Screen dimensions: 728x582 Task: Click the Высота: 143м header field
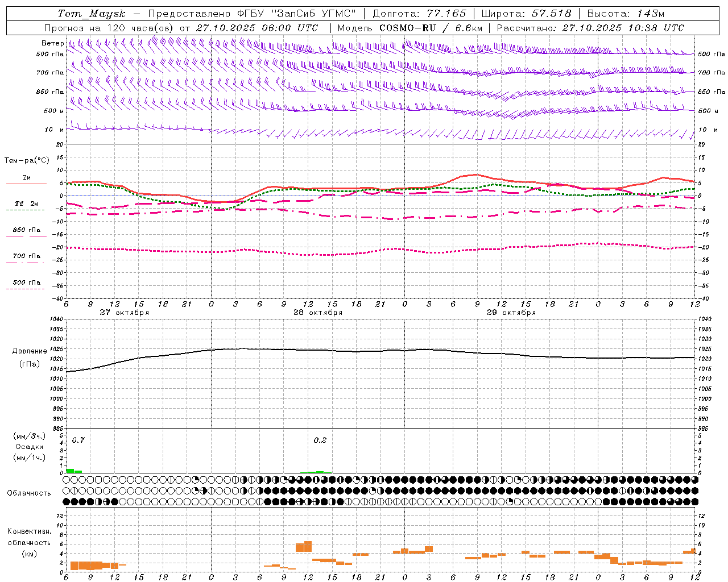[626, 14]
